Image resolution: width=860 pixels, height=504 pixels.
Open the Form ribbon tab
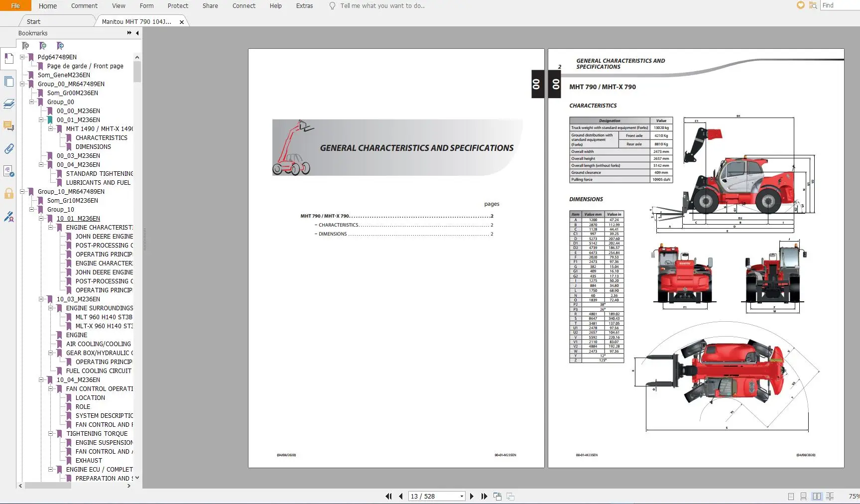[x=146, y=6]
